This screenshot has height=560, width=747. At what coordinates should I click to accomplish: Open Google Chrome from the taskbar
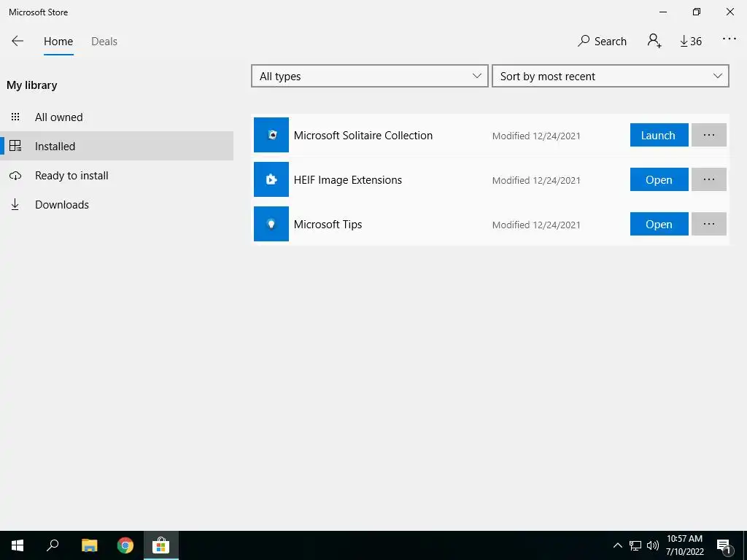pos(125,545)
